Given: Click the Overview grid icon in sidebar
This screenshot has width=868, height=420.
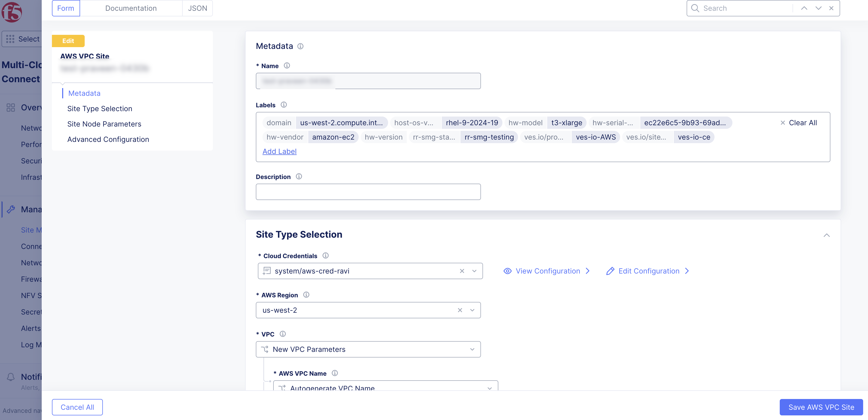Looking at the screenshot, I should point(10,107).
